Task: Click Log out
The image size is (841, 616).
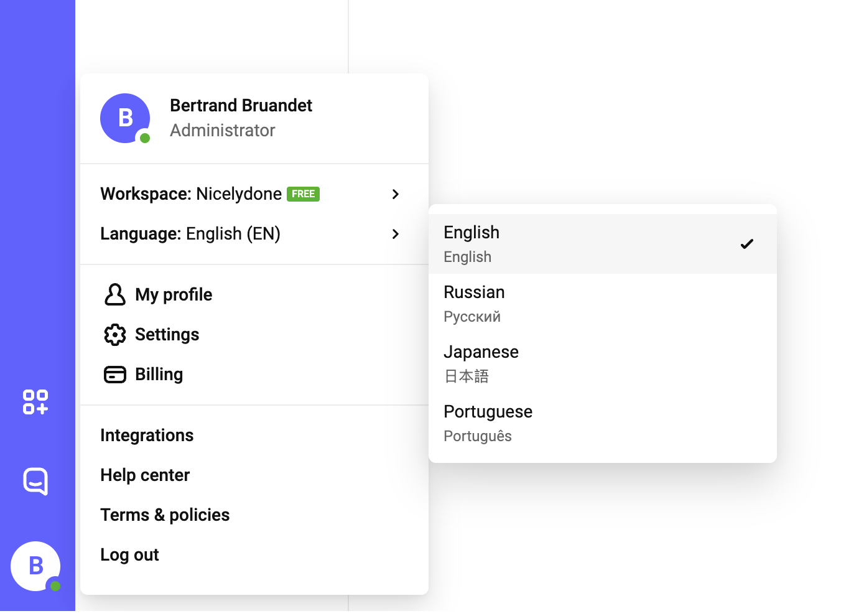Action: click(129, 555)
